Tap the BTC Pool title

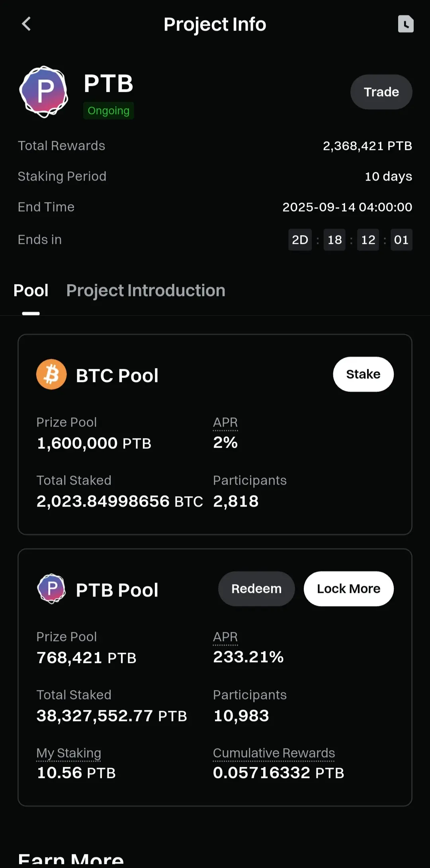click(117, 375)
